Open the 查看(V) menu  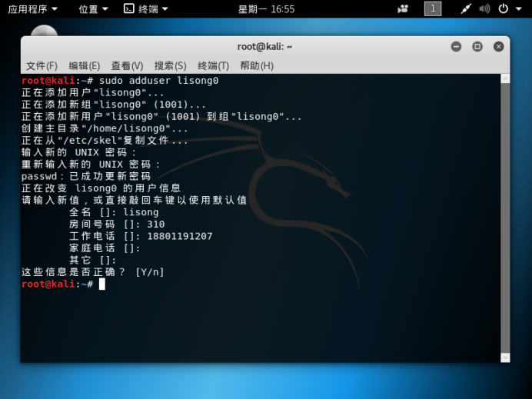(x=127, y=65)
